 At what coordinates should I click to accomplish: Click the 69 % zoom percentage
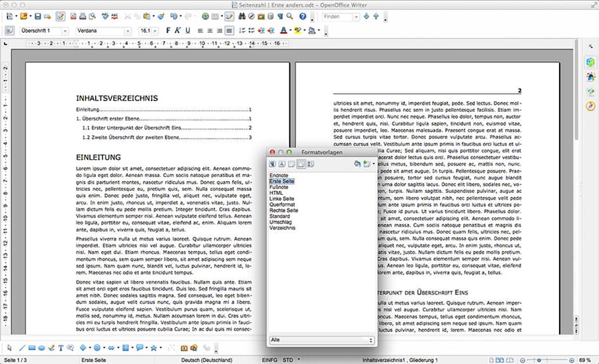coord(585,360)
